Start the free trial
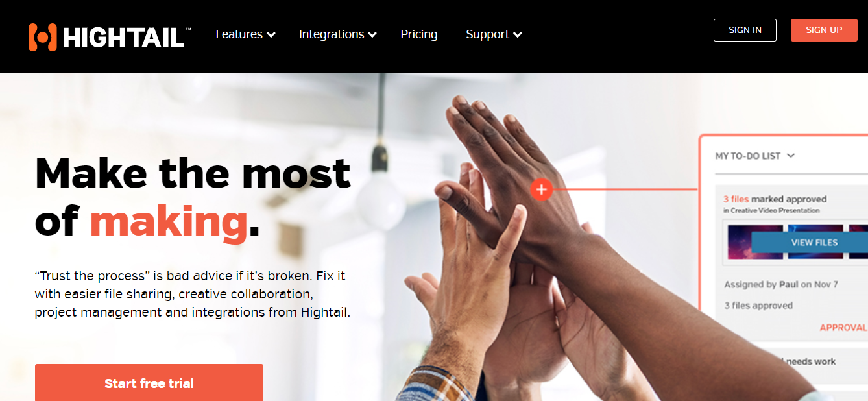This screenshot has width=868, height=401. point(149,383)
